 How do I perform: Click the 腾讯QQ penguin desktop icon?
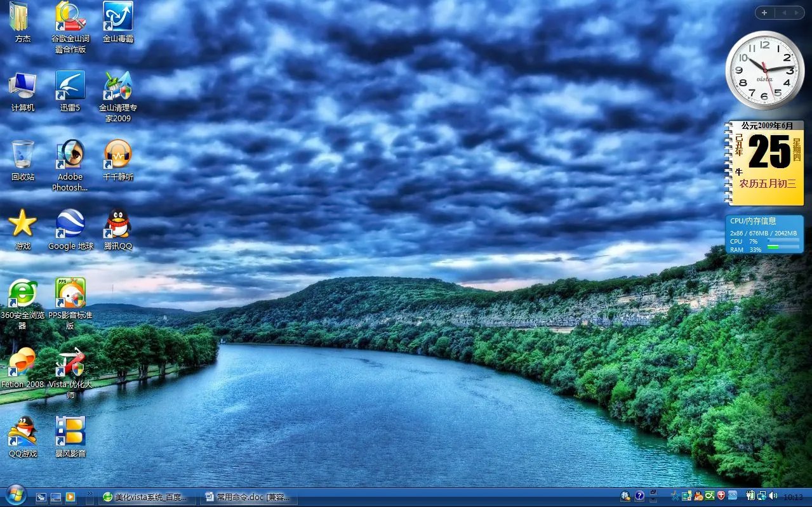point(118,224)
